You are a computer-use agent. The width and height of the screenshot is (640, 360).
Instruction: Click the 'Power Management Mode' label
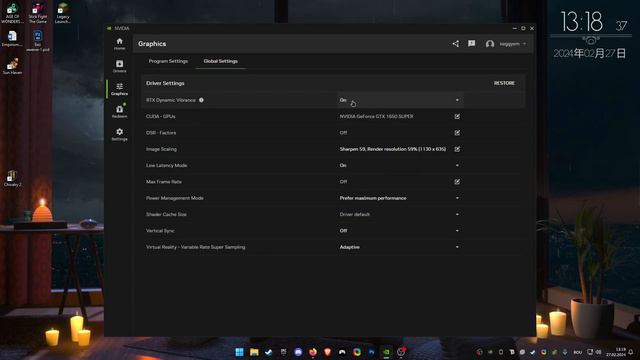pos(175,198)
